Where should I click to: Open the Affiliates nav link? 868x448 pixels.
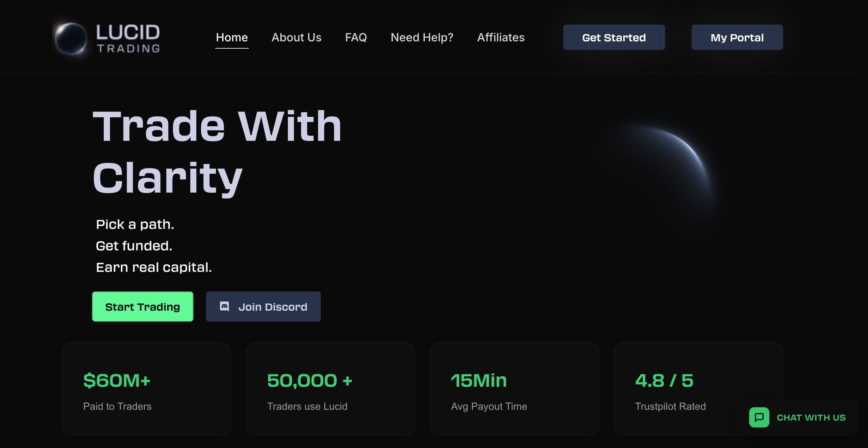click(501, 37)
